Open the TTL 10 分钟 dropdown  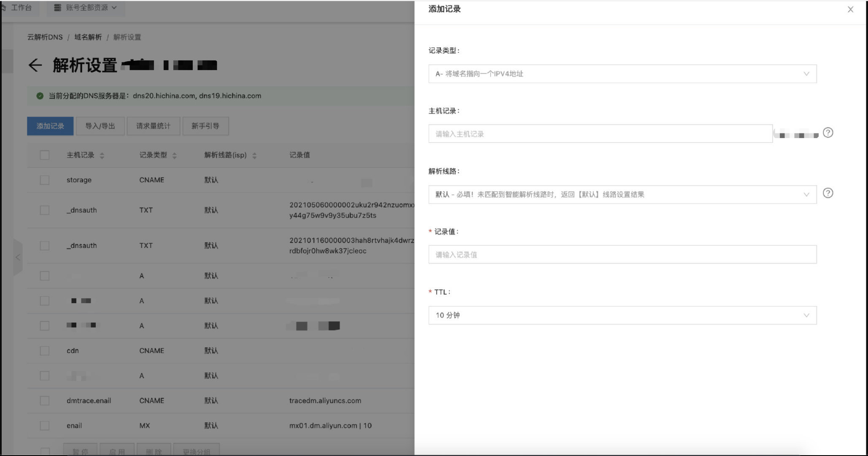(623, 315)
